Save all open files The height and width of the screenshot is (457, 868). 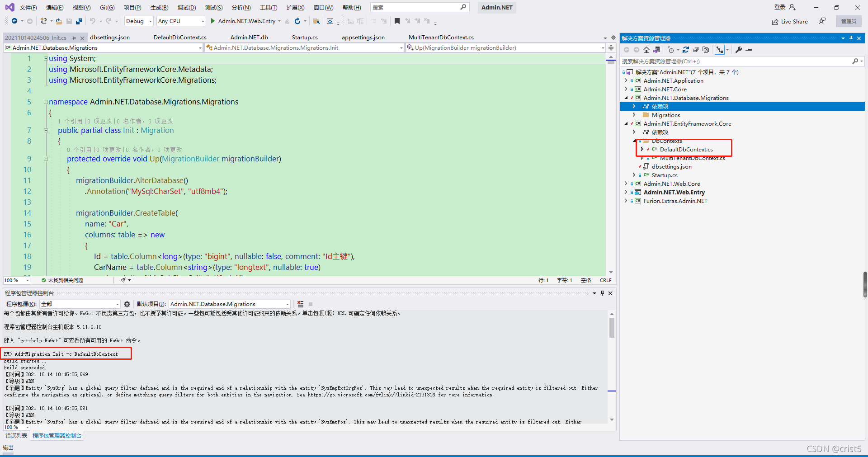click(x=79, y=21)
